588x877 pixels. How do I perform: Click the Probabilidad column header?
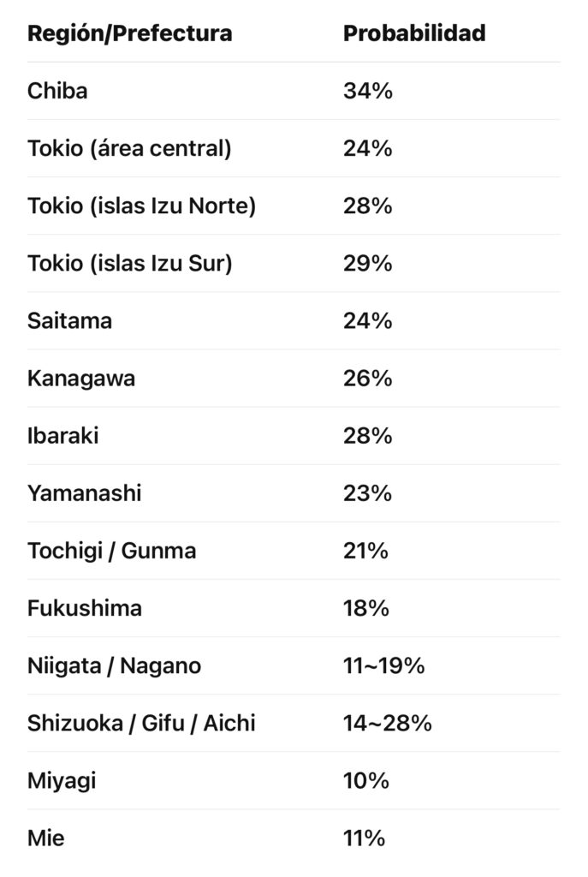(414, 33)
